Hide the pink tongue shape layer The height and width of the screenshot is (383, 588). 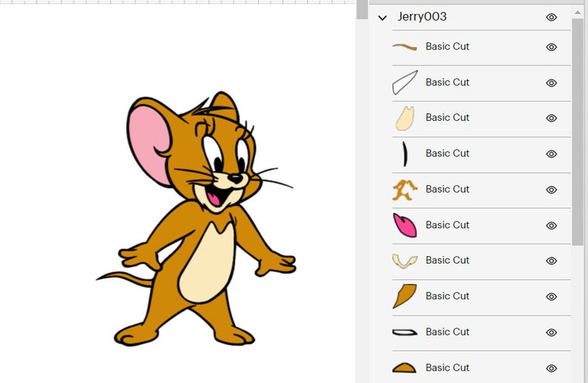(551, 225)
